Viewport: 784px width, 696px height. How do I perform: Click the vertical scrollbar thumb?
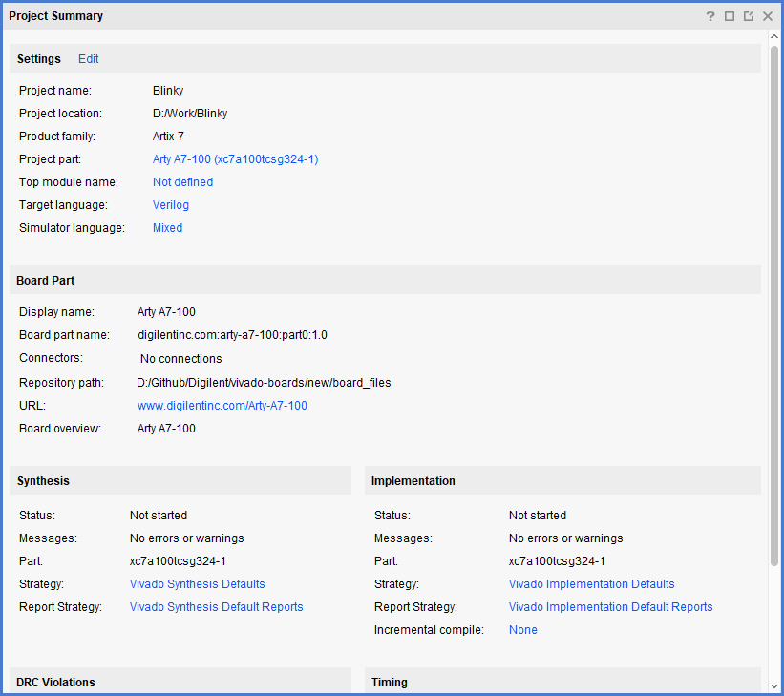pyautogui.click(x=774, y=306)
